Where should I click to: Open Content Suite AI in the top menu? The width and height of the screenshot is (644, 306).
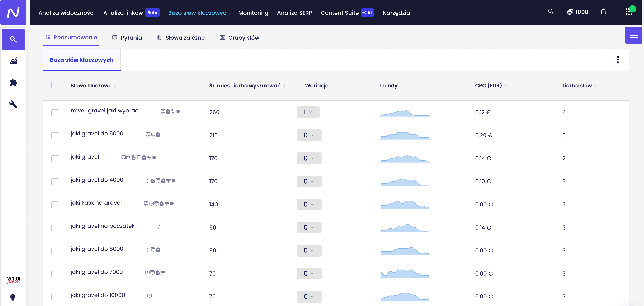[x=347, y=13]
